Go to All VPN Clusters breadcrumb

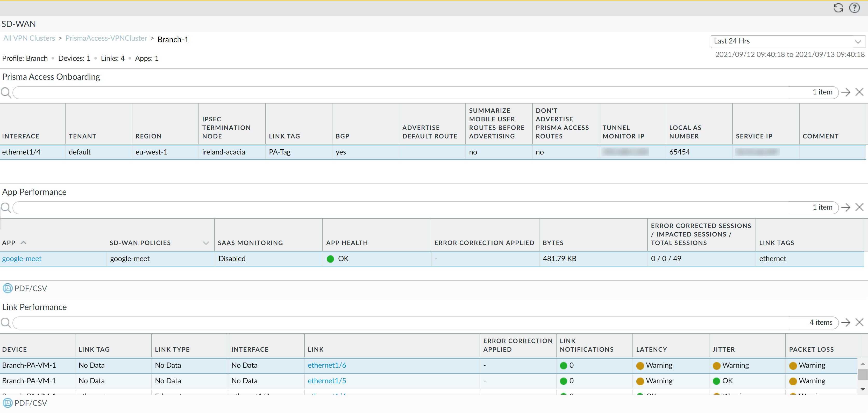[29, 38]
